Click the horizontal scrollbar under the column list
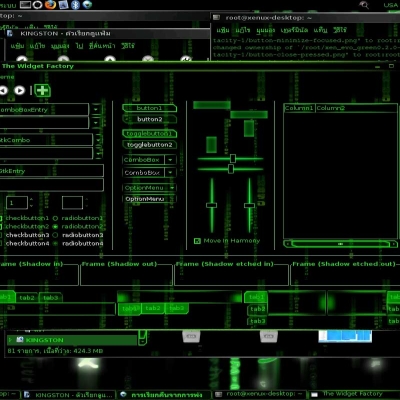 point(340,244)
